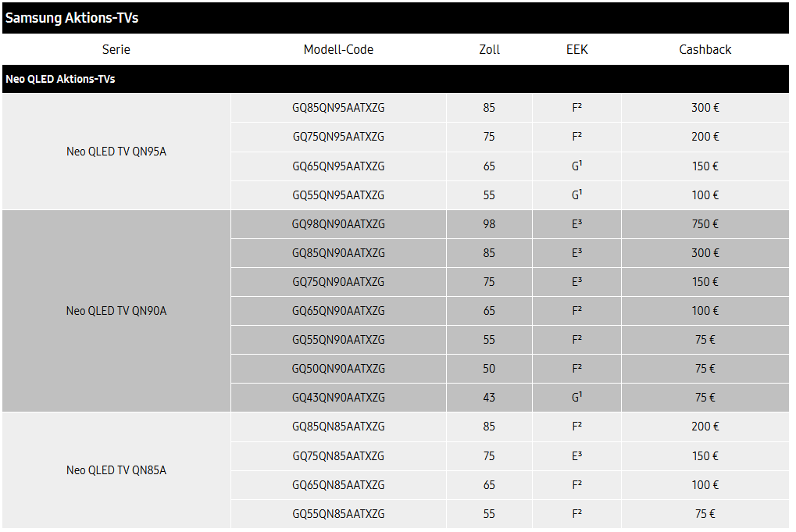Click the Zoll column header
Viewport: 796px width, 532px height.
(489, 49)
